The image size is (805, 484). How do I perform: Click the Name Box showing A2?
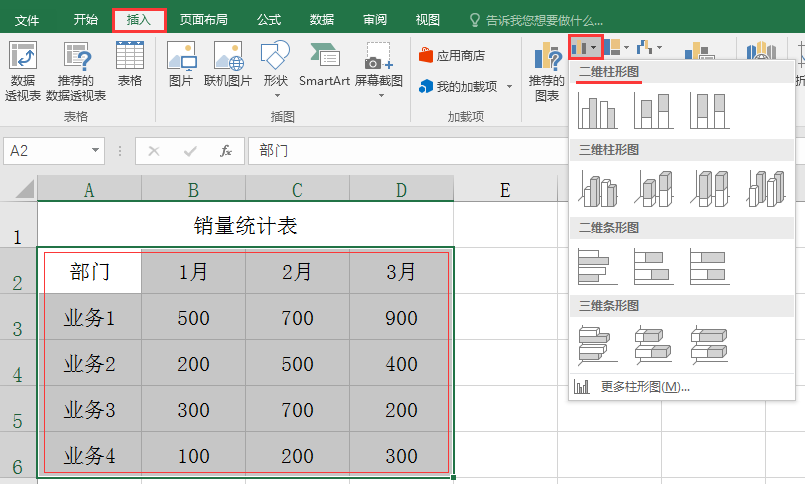pyautogui.click(x=47, y=150)
